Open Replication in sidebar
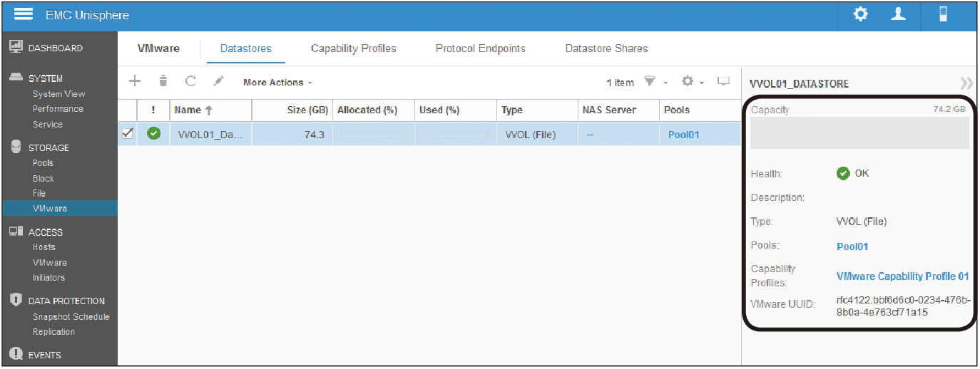Screen dimensions: 980x369 pyautogui.click(x=53, y=332)
